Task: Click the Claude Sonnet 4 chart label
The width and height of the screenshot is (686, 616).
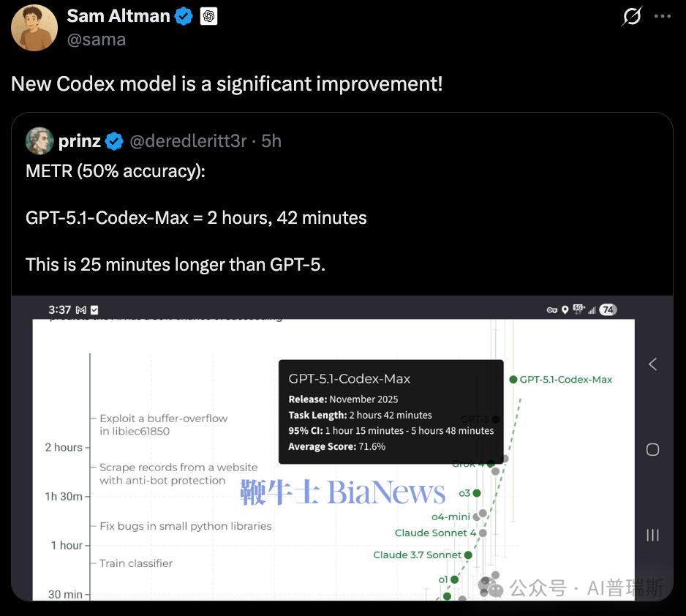Action: (435, 533)
